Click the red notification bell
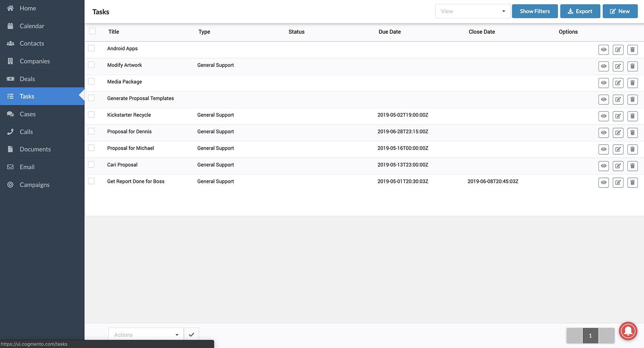 628,331
